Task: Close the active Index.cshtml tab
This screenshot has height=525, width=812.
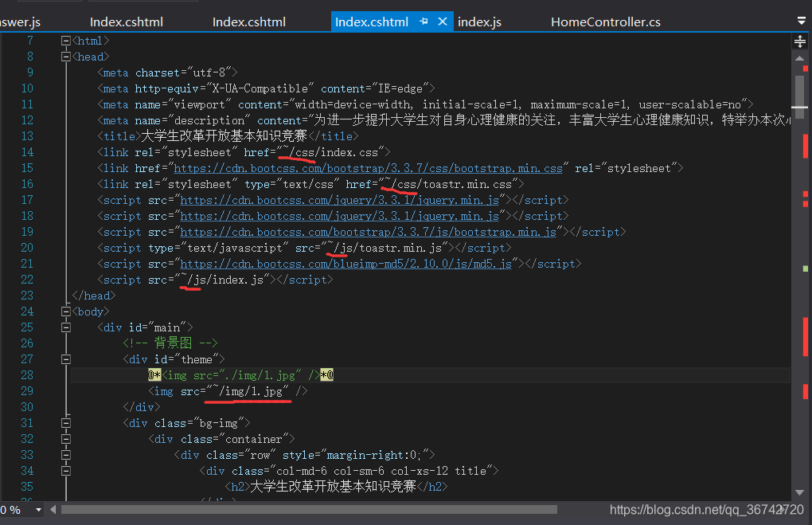Action: click(443, 22)
